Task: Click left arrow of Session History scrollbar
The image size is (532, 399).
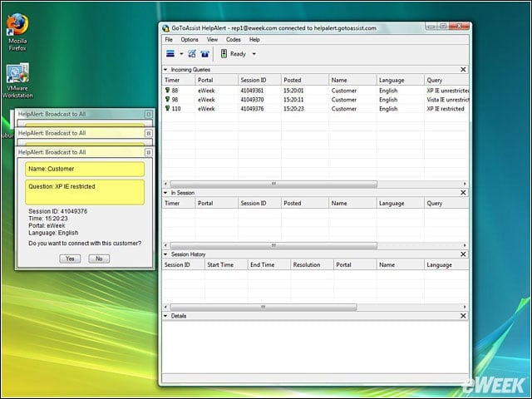Action: (x=166, y=307)
